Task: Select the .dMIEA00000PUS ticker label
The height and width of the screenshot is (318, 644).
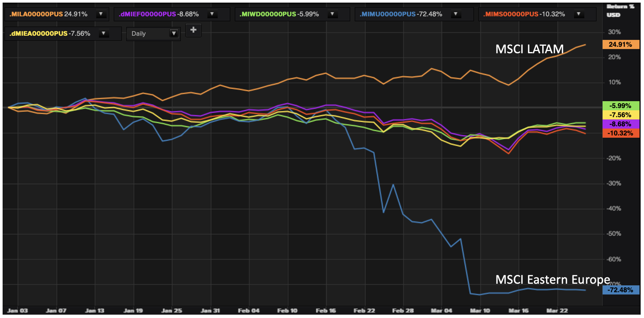Action: [x=38, y=34]
